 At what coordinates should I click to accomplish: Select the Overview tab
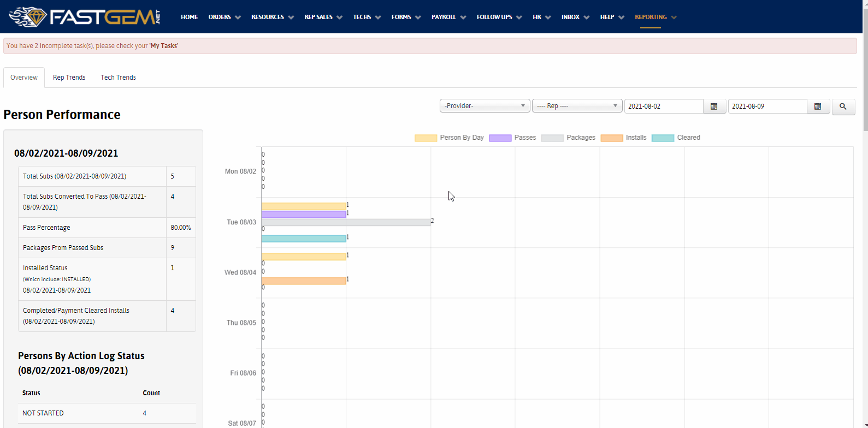click(24, 78)
